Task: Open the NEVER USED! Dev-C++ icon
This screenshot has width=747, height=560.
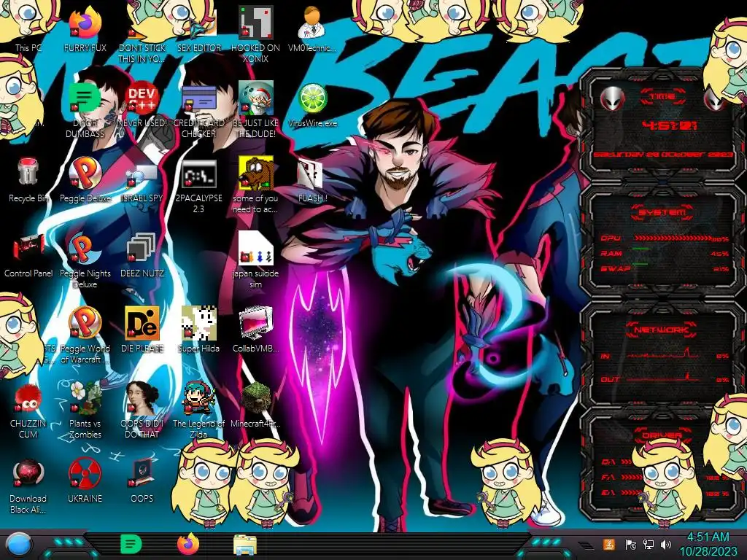Action: coord(142,104)
